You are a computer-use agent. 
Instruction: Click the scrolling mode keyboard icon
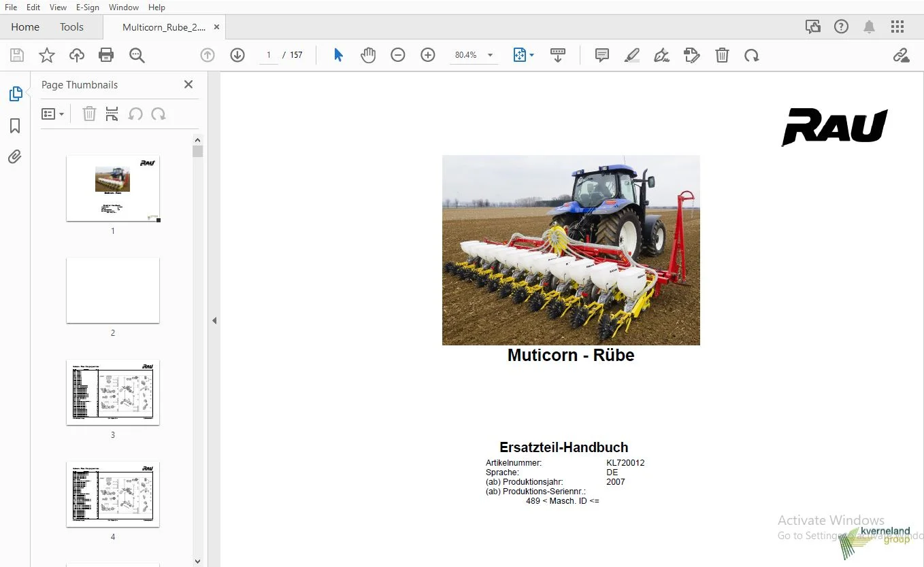coord(558,55)
